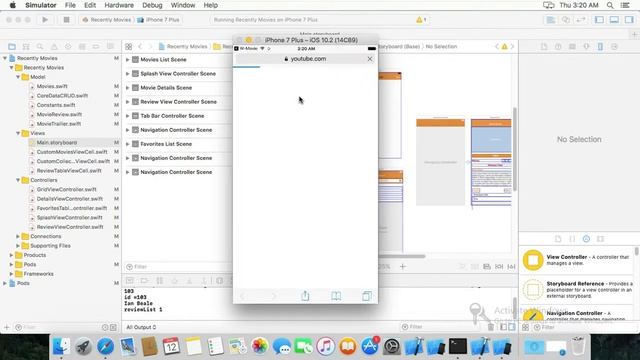Open the File menu
The width and height of the screenshot is (640, 360).
click(x=70, y=5)
